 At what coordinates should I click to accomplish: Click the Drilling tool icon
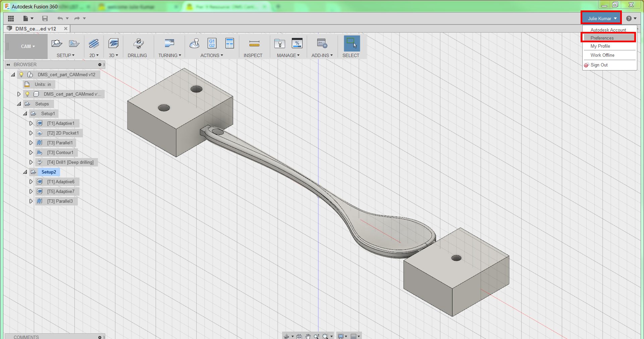click(x=138, y=43)
